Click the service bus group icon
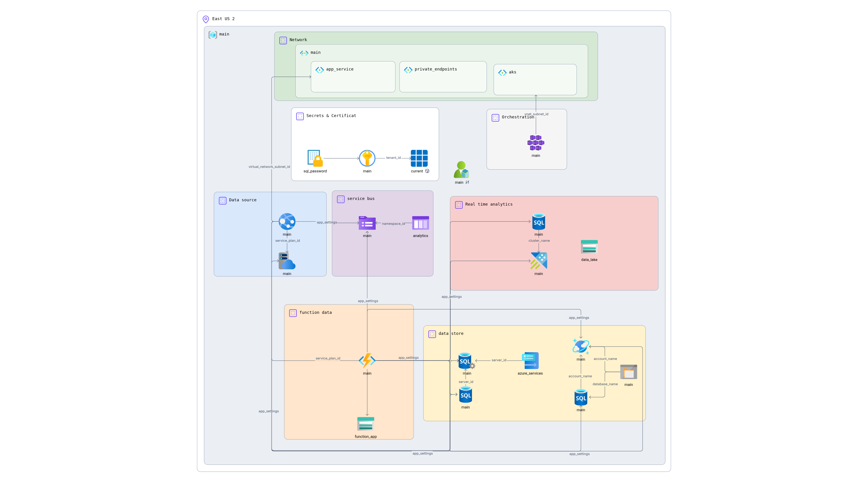 coord(341,199)
